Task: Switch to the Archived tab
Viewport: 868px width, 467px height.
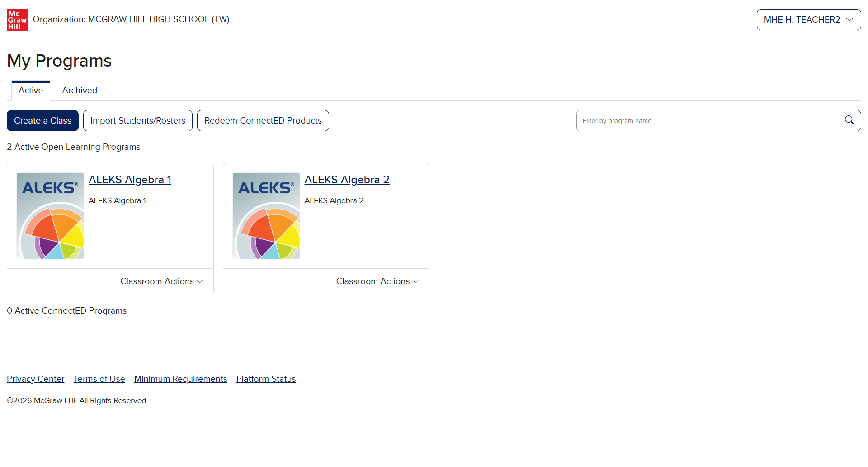Action: click(80, 91)
